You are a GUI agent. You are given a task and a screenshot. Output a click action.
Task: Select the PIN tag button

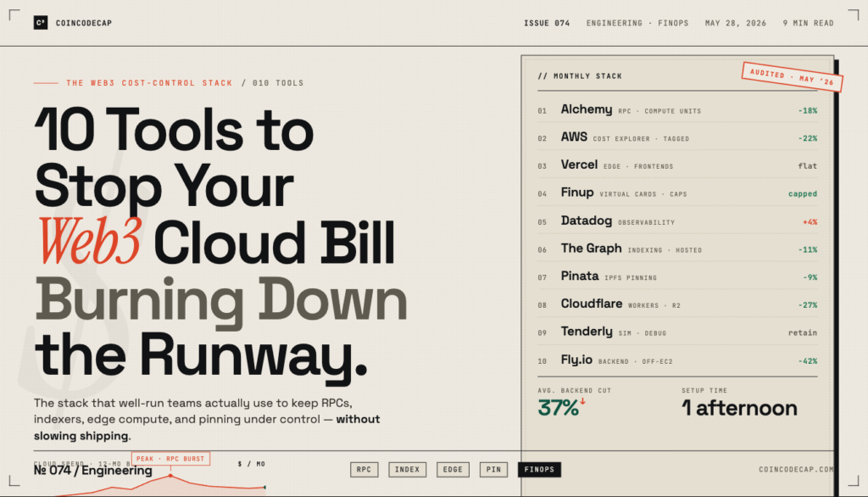493,469
